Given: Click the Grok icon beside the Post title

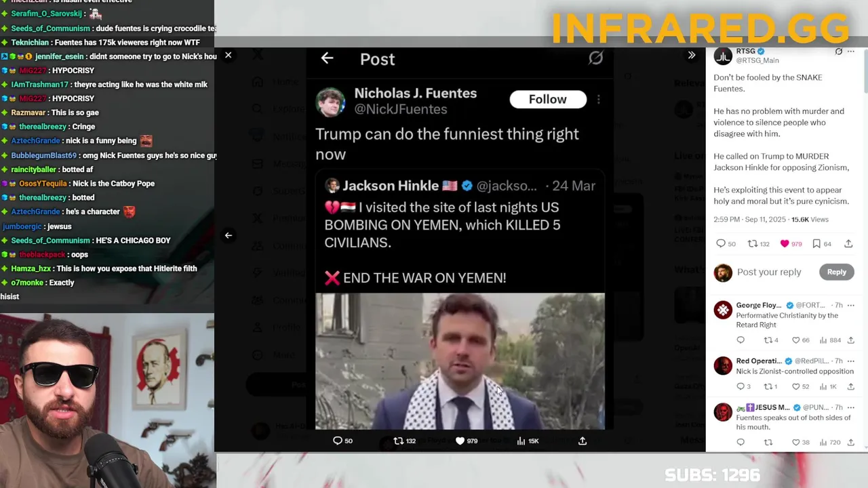Looking at the screenshot, I should pos(595,58).
